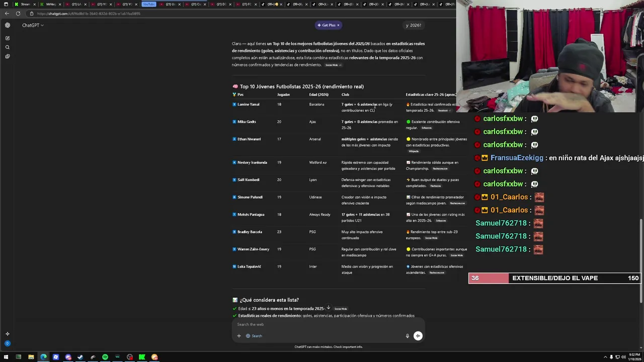Dismiss the Get Plus banner with its x
This screenshot has height=362, width=644.
point(338,25)
